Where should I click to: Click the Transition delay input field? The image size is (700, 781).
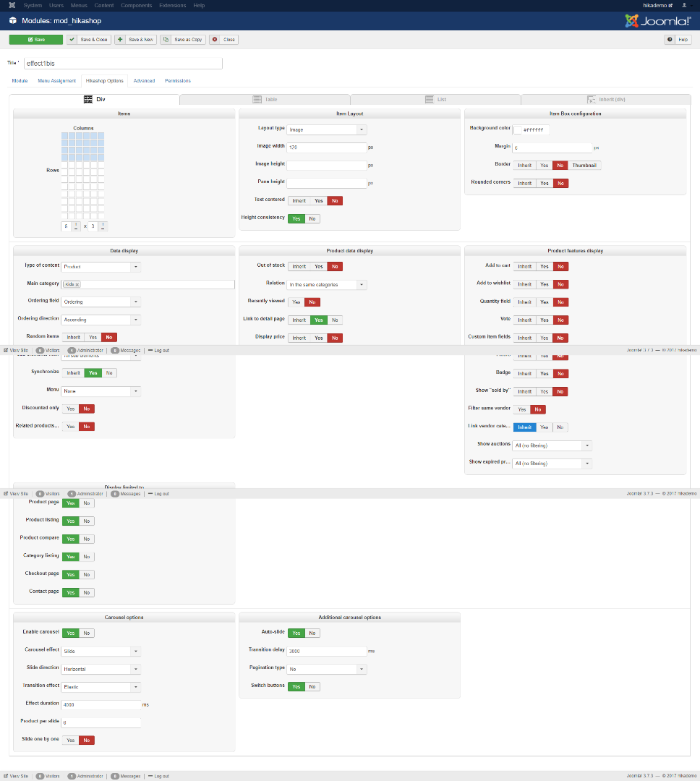(x=327, y=652)
